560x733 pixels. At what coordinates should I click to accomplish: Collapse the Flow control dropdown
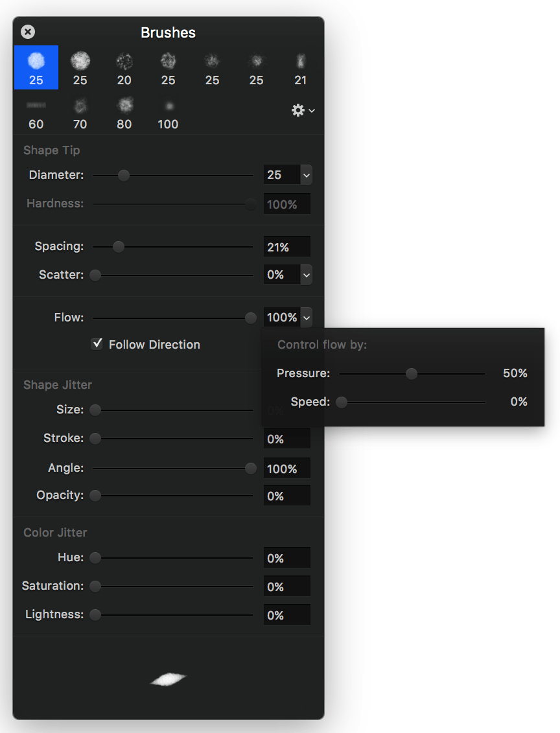point(306,318)
